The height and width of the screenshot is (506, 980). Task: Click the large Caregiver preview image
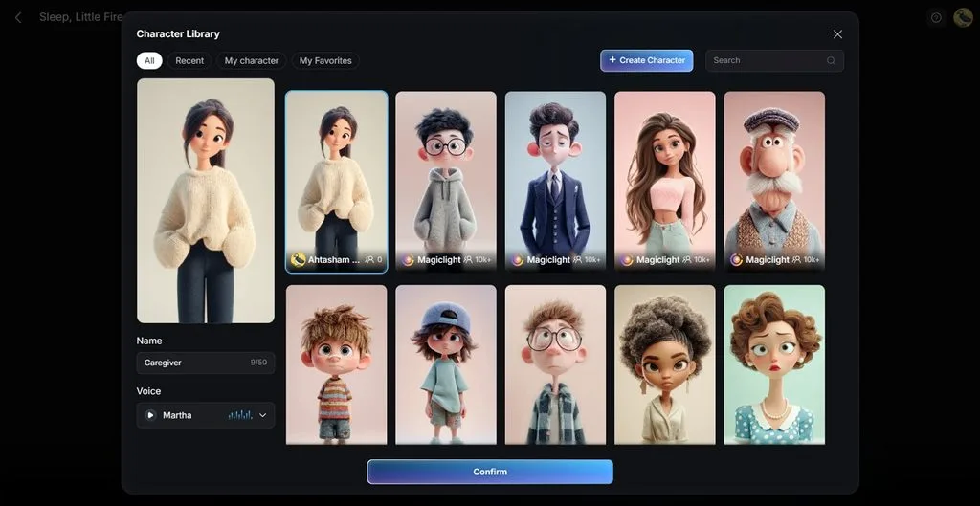pos(206,201)
